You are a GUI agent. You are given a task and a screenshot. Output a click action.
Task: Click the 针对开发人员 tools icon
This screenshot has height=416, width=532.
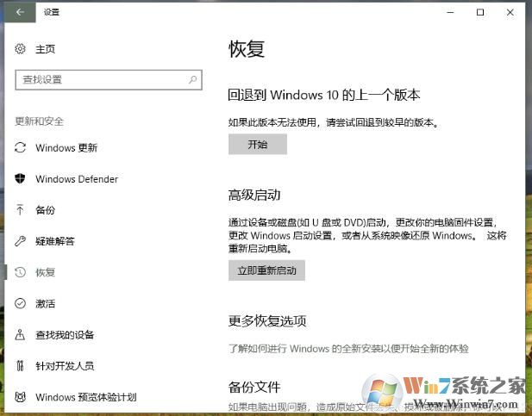coord(20,366)
